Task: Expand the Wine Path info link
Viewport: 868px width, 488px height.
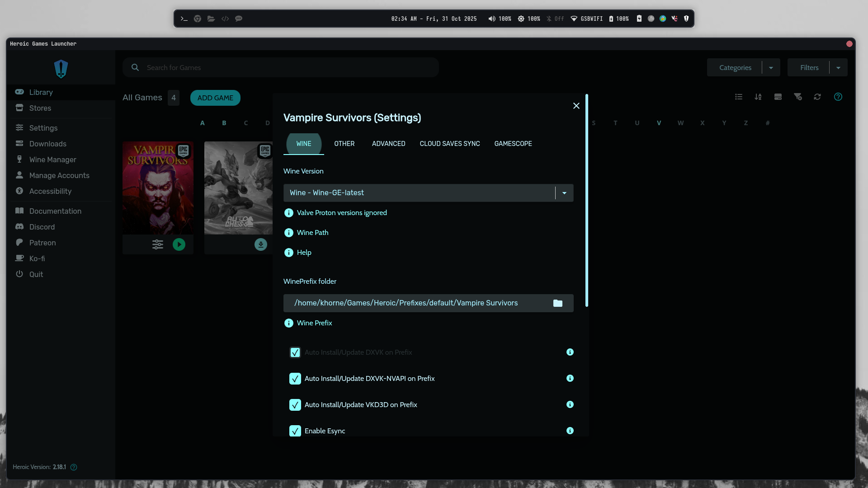Action: pos(312,233)
